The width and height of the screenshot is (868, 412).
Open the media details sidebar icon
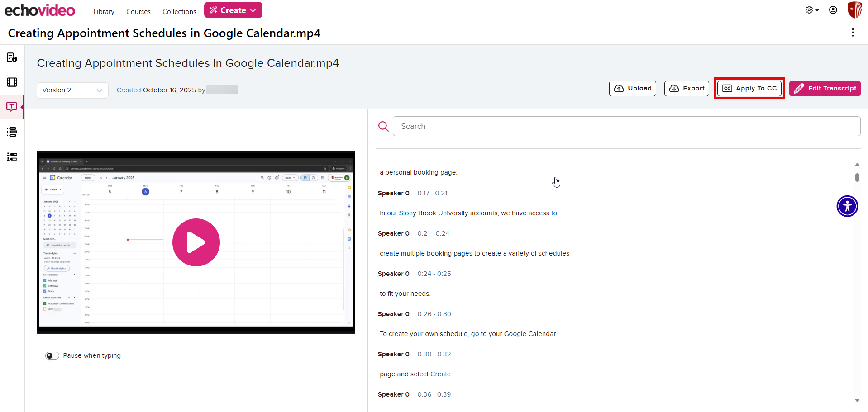(x=12, y=57)
